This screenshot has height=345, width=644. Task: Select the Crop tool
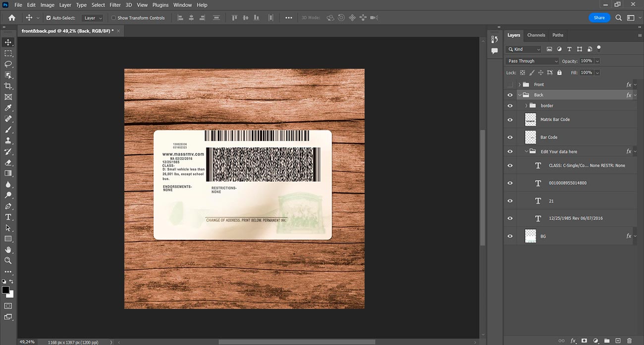8,86
